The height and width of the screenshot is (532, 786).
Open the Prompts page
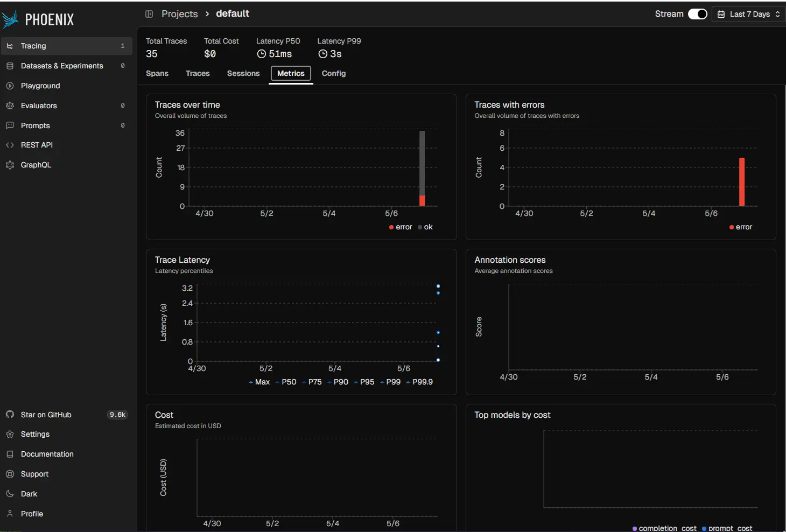coord(66,125)
